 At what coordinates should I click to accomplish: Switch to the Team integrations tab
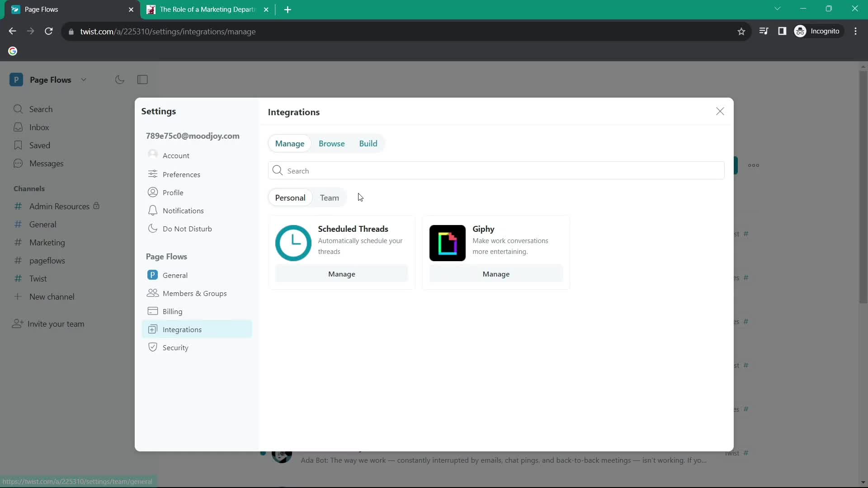pyautogui.click(x=330, y=197)
